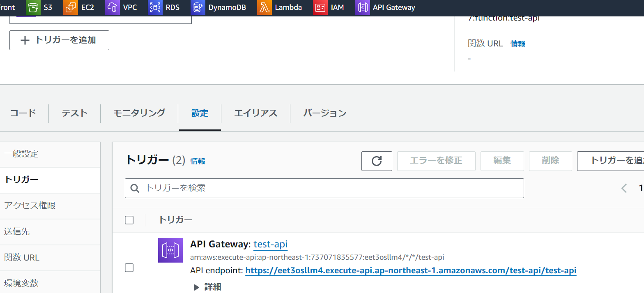This screenshot has width=644, height=293.
Task: Click the API Gateway trigger icon
Action: [170, 250]
